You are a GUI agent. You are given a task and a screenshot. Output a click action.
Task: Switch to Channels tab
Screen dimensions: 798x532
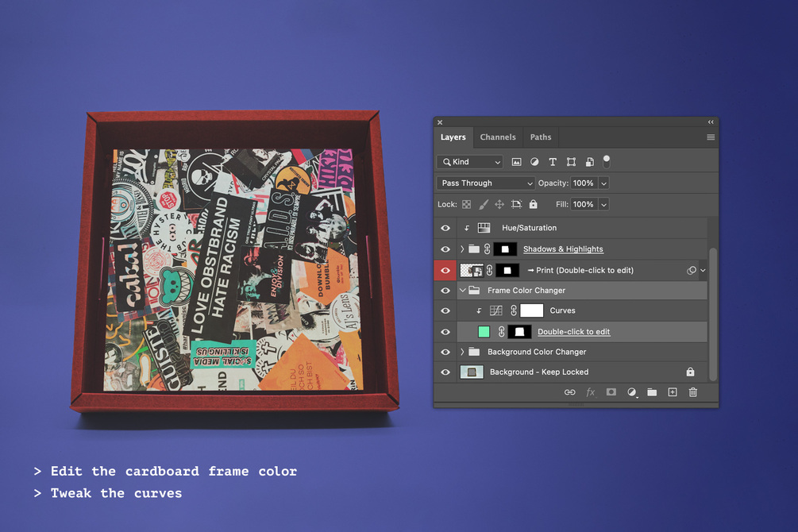498,137
